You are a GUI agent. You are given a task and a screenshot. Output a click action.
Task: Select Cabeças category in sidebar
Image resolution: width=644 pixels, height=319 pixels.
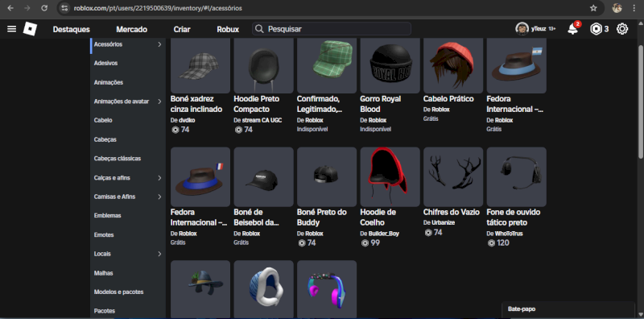tap(105, 139)
